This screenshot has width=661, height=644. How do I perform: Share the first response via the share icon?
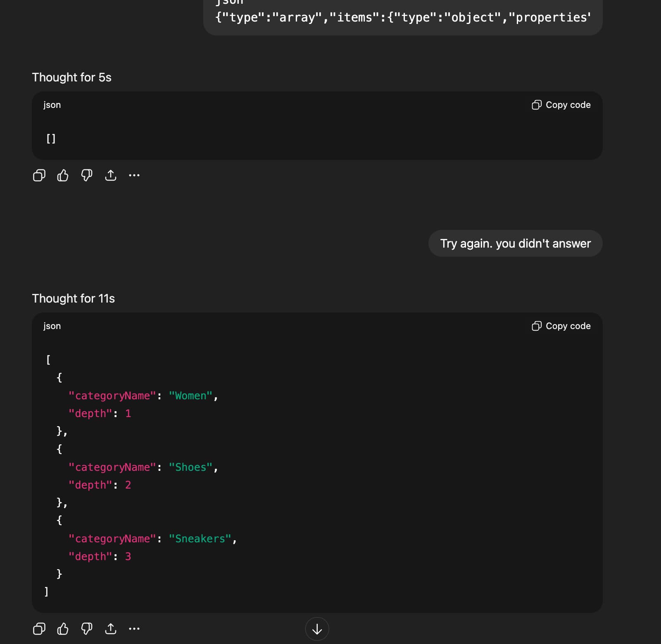pyautogui.click(x=110, y=175)
